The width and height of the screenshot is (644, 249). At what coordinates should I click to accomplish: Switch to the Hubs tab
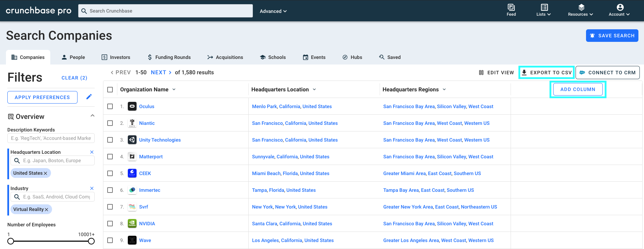(352, 57)
